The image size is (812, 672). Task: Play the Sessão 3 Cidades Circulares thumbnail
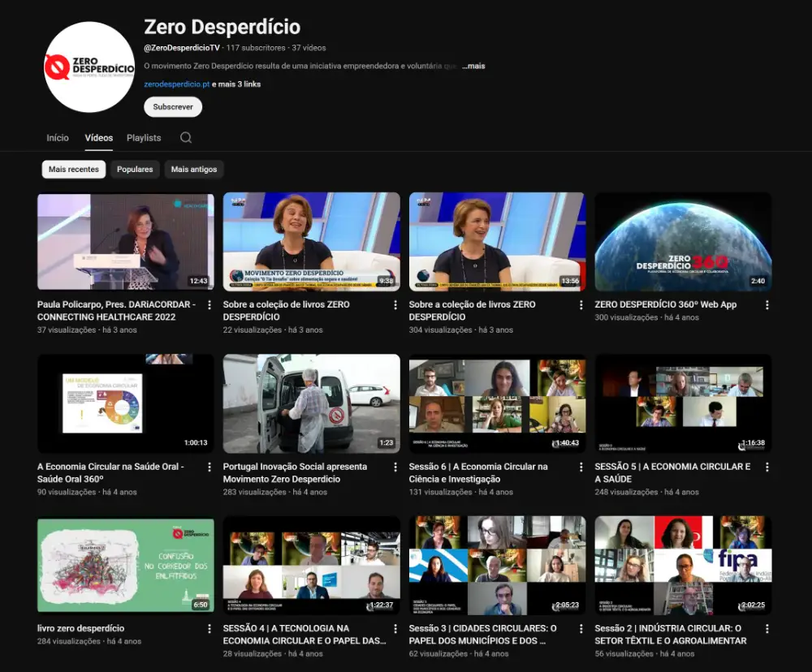click(x=497, y=566)
